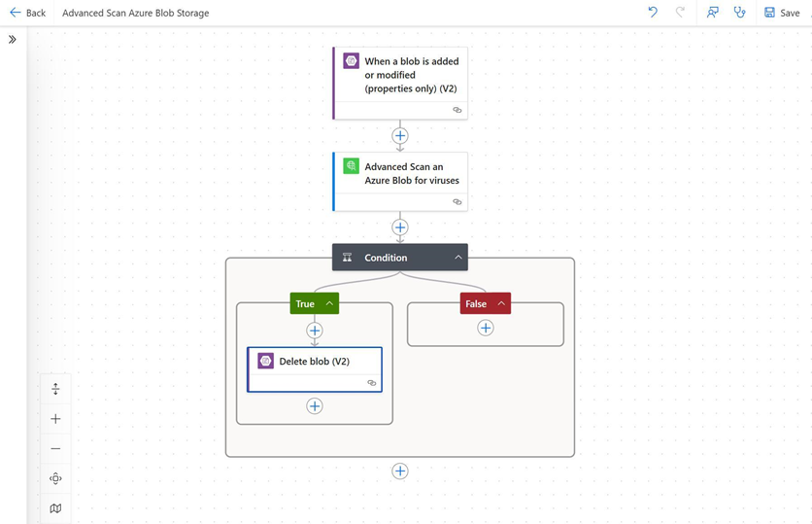Open the feedback/comments icon in toolbar

[x=713, y=12]
